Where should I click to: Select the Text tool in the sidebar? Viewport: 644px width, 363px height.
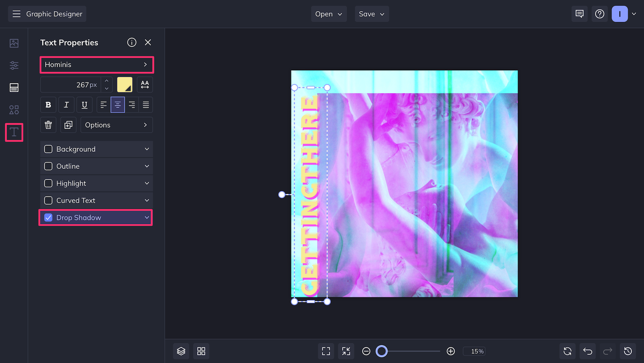click(x=14, y=132)
